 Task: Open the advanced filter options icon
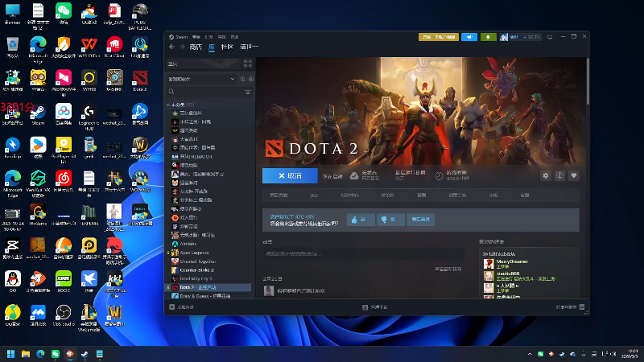point(248,92)
